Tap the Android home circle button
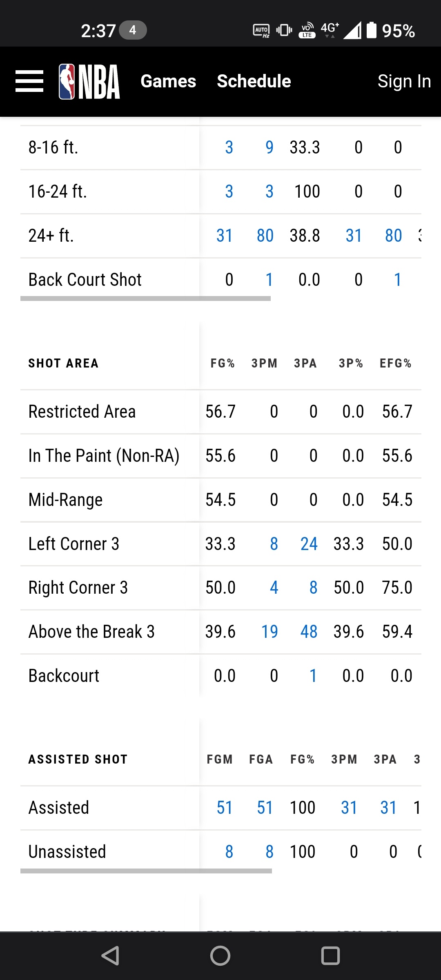Screen dimensions: 441x980 pos(220,956)
